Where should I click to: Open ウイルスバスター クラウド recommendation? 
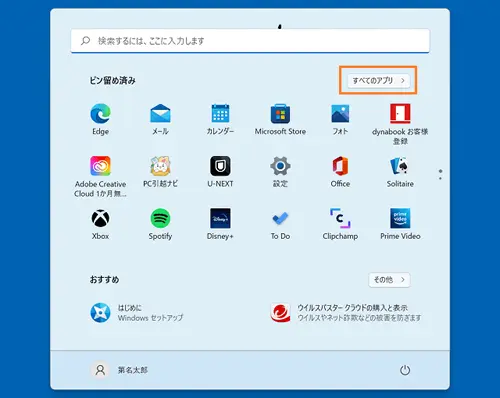coord(346,313)
